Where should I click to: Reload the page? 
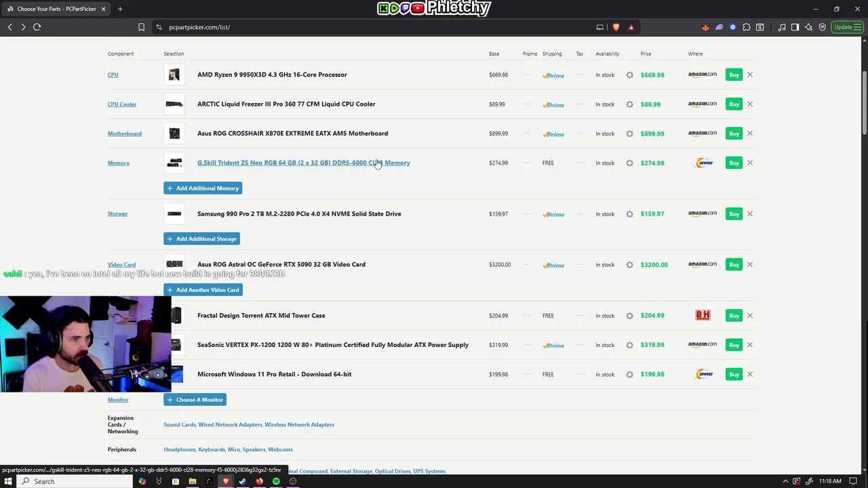click(x=37, y=27)
